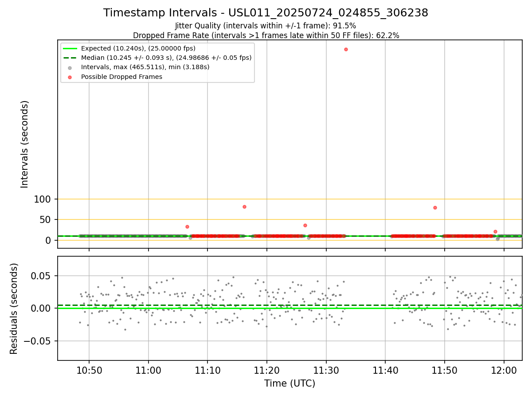Click the '11:40' time tick label
Screen dimensions: 532x399
pyautogui.click(x=385, y=371)
